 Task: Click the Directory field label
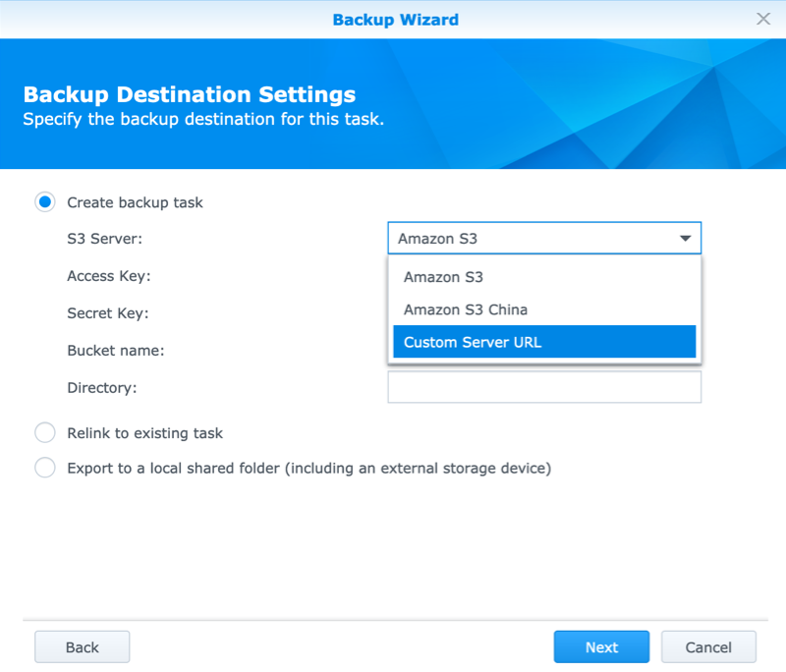[x=101, y=387]
